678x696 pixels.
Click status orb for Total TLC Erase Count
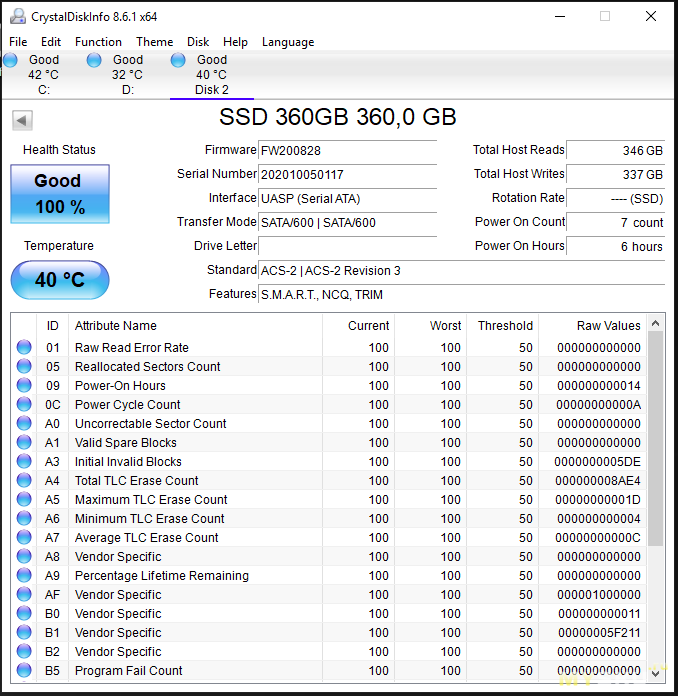tap(24, 480)
